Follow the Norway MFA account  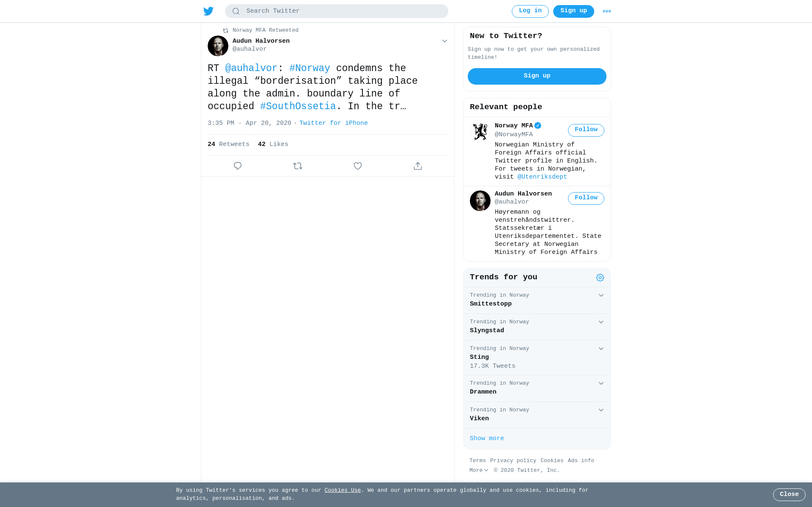[x=586, y=130]
